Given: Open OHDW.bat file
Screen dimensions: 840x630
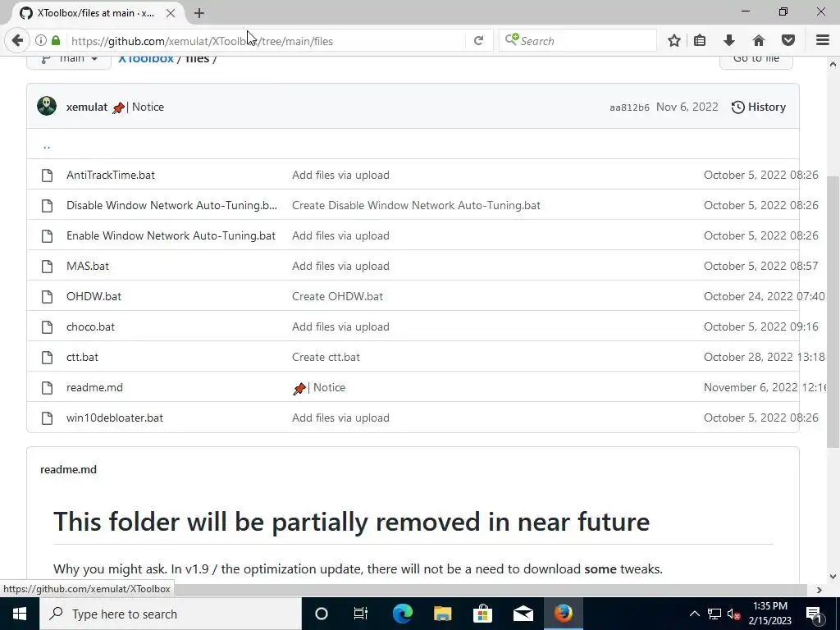Looking at the screenshot, I should tap(94, 296).
